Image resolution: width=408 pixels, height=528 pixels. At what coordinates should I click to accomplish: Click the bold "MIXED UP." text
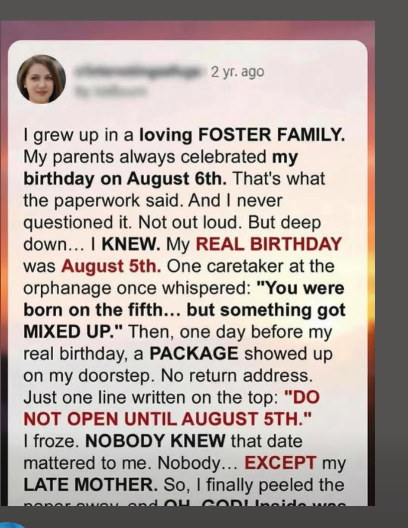click(x=73, y=332)
